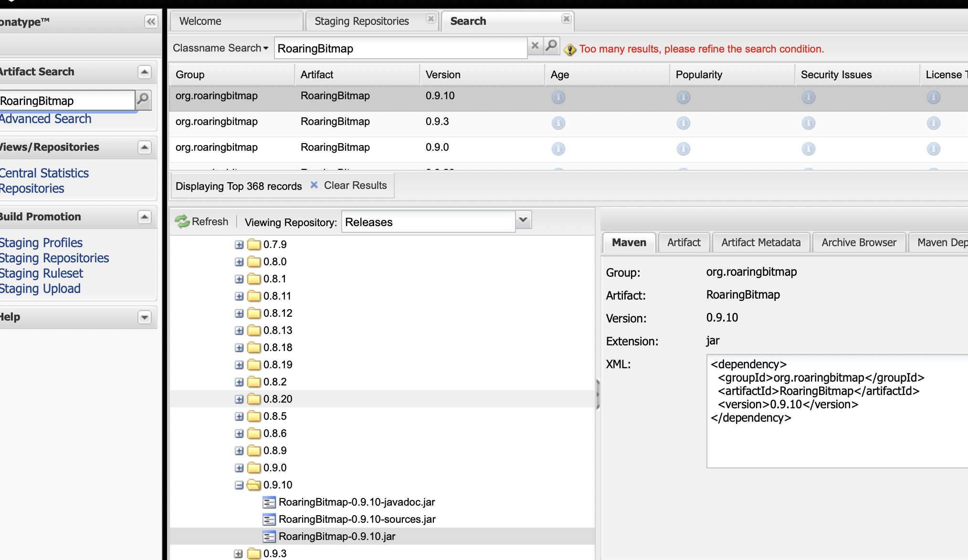Click Age info icon for version 0.9.10
968x560 pixels.
(x=558, y=98)
